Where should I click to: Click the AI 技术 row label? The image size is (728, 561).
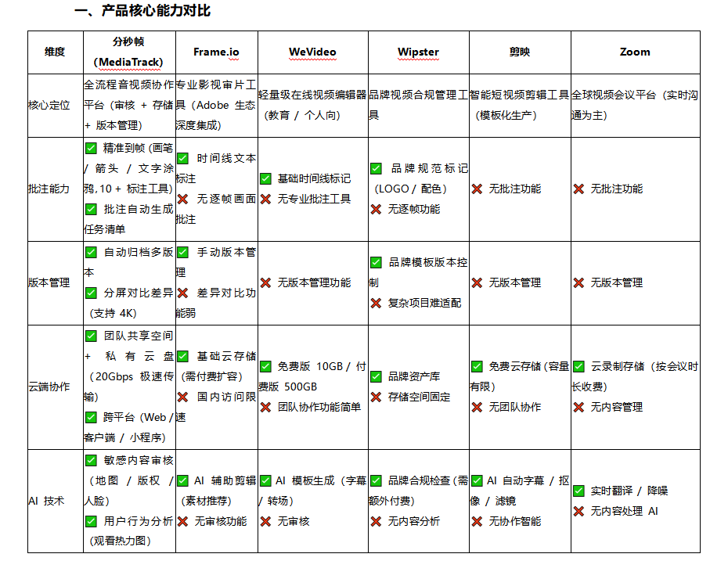[46, 501]
